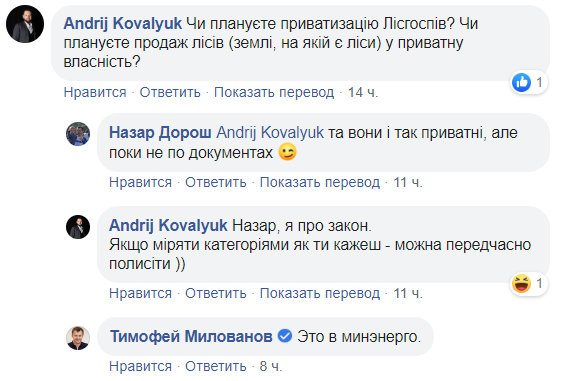Open Andrij Kovalyuk's avatar on top comment
The image size is (586, 381).
(25, 24)
